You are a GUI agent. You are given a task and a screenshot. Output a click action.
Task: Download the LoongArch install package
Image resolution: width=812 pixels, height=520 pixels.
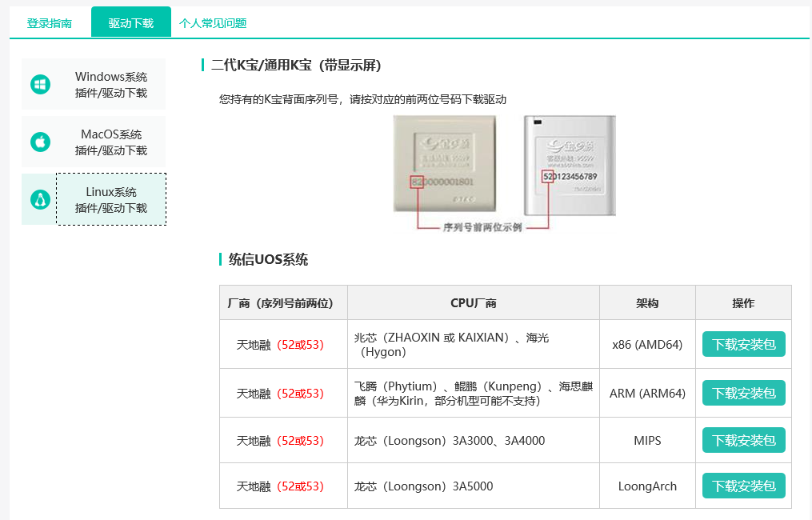[x=744, y=486]
